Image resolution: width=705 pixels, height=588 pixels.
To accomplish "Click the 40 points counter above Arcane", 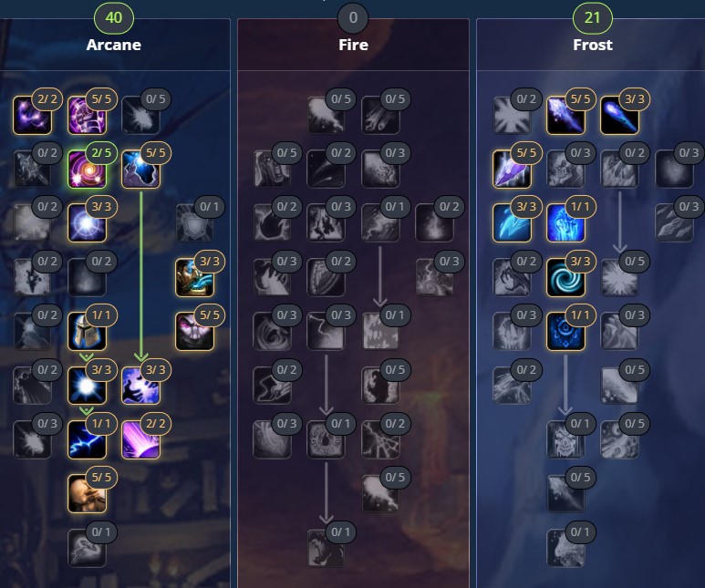I will point(114,17).
